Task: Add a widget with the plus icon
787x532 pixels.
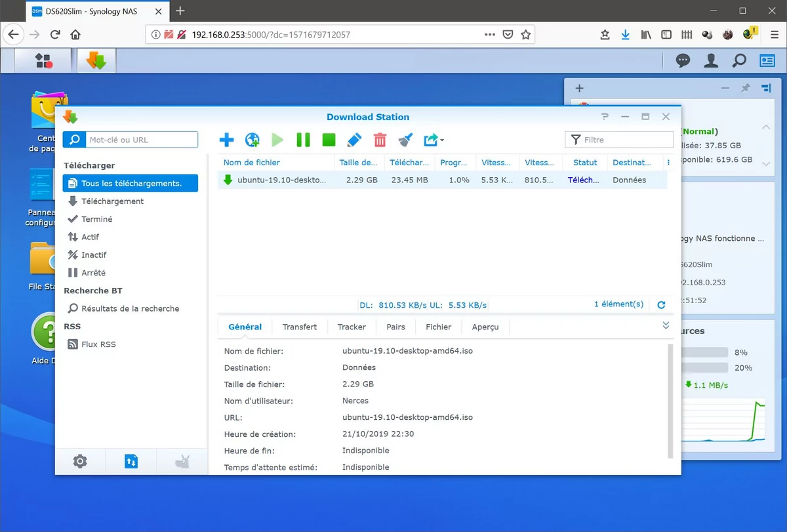Action: [579, 89]
